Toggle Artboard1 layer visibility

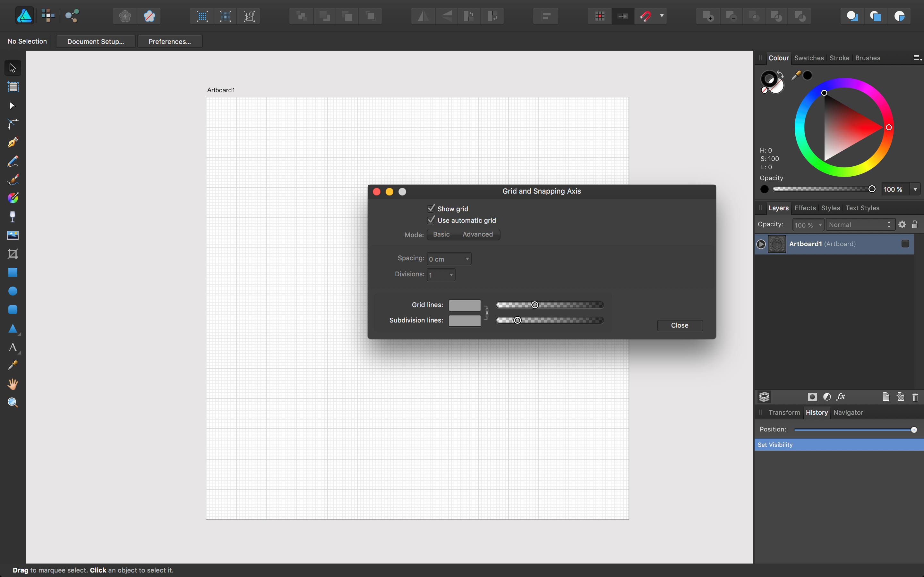click(x=905, y=243)
